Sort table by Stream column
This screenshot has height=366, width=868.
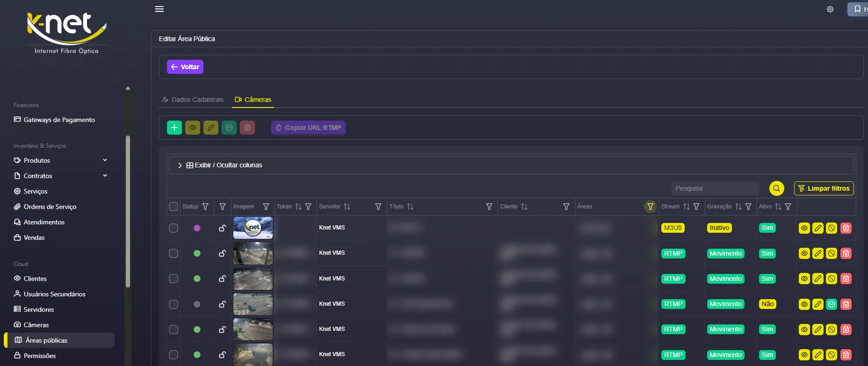pyautogui.click(x=687, y=207)
